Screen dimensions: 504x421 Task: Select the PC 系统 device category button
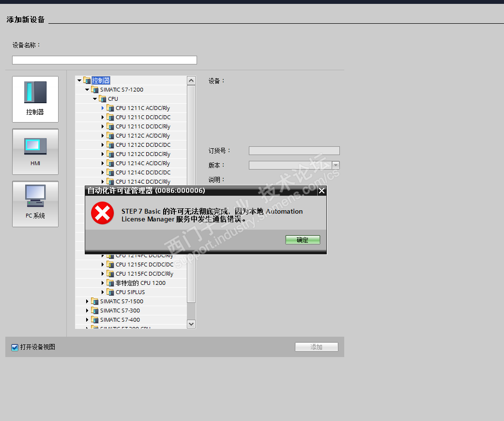pos(35,204)
